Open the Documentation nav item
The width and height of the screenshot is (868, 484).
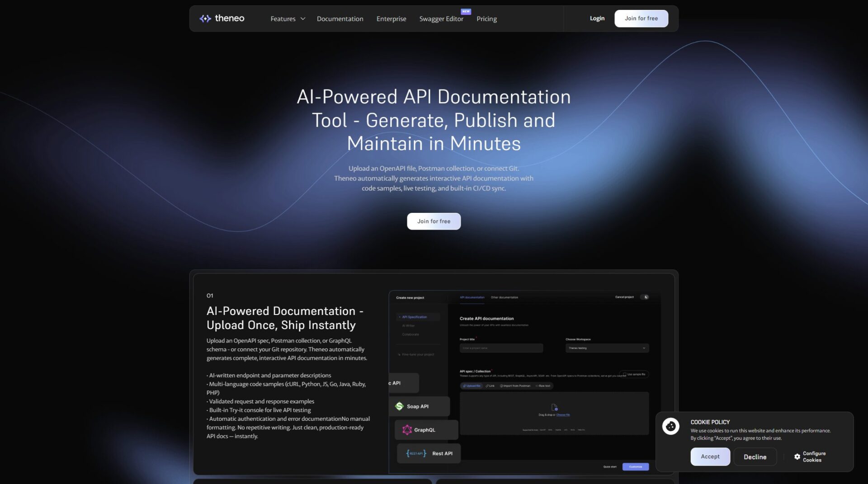coord(340,19)
